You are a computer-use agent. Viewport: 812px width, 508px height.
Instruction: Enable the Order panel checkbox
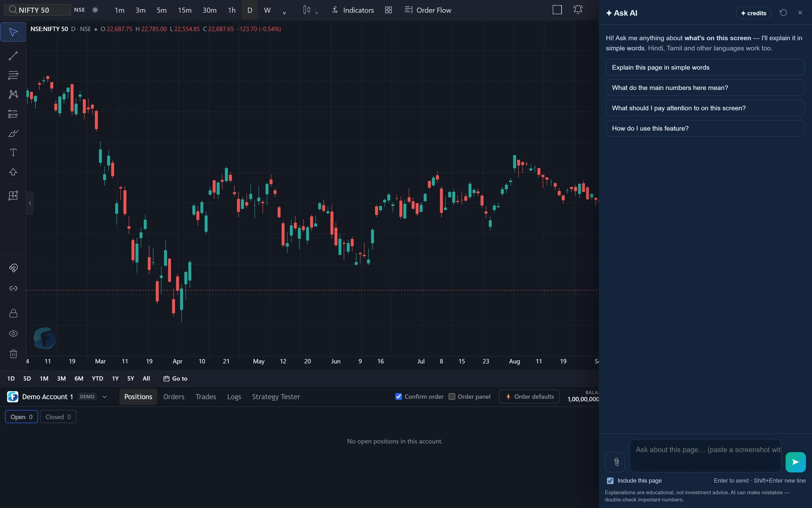coord(452,397)
